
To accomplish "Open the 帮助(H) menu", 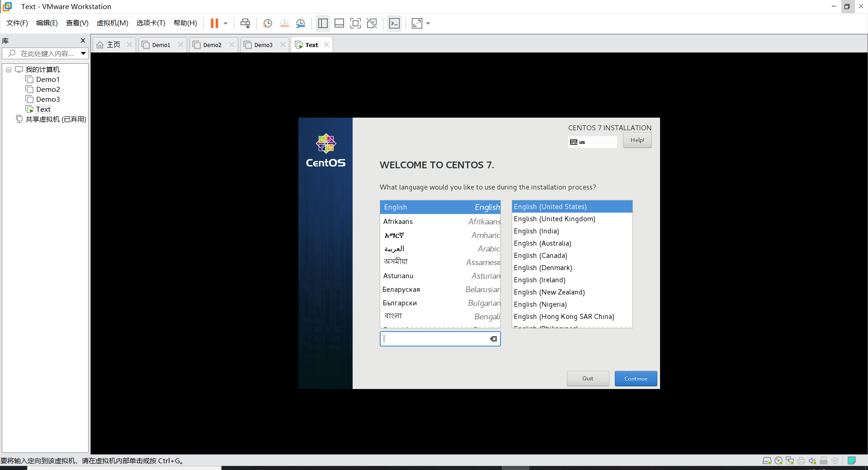I will 185,23.
